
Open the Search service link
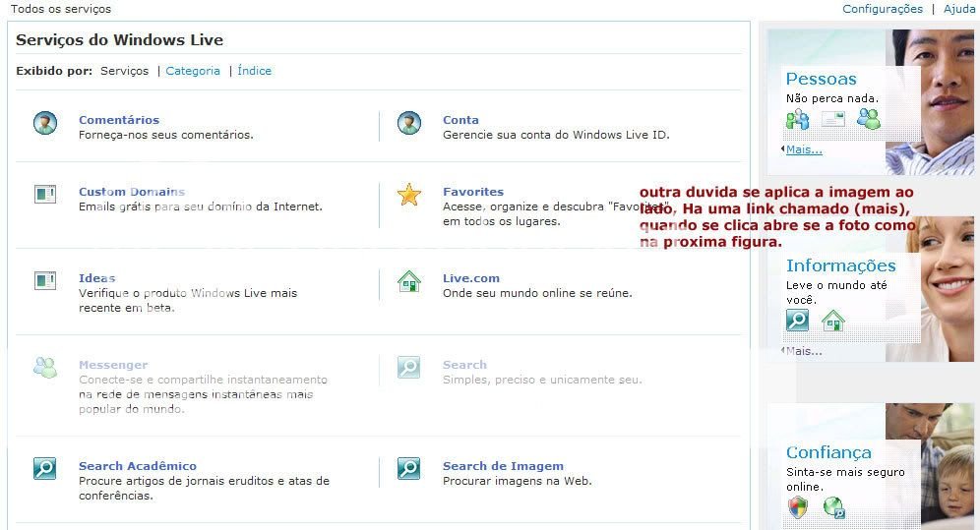[464, 365]
